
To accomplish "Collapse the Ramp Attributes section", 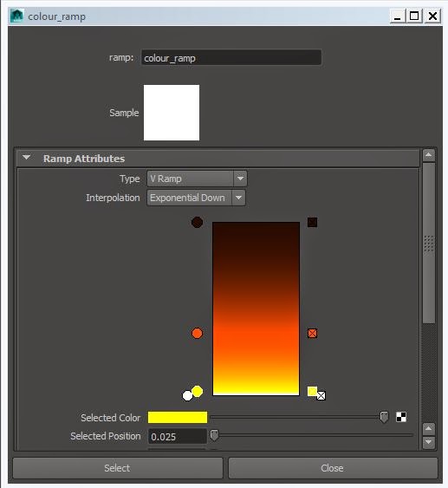I will click(27, 158).
